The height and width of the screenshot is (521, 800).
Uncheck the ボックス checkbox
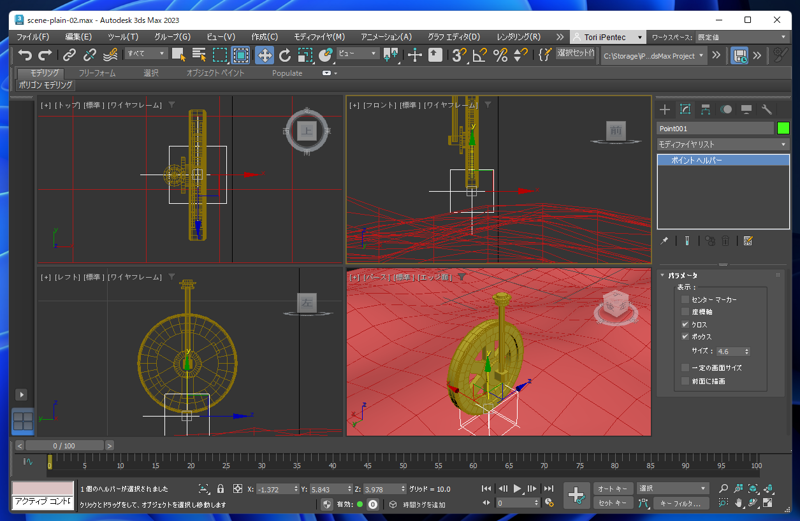tap(685, 337)
